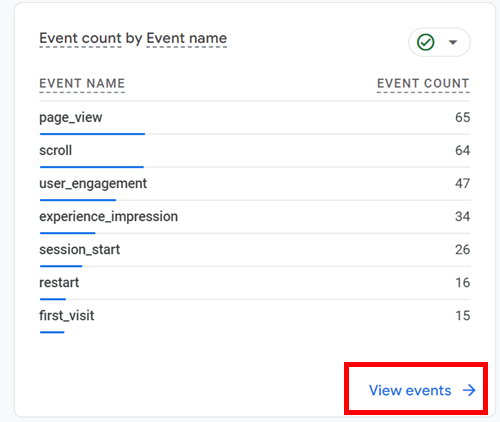500x422 pixels.
Task: Click the blue bar under user_engagement
Action: point(78,200)
